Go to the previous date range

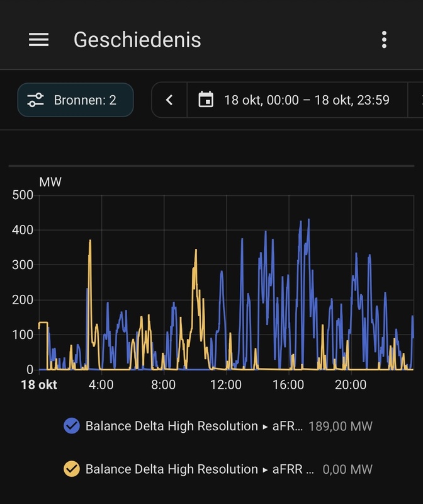(169, 100)
